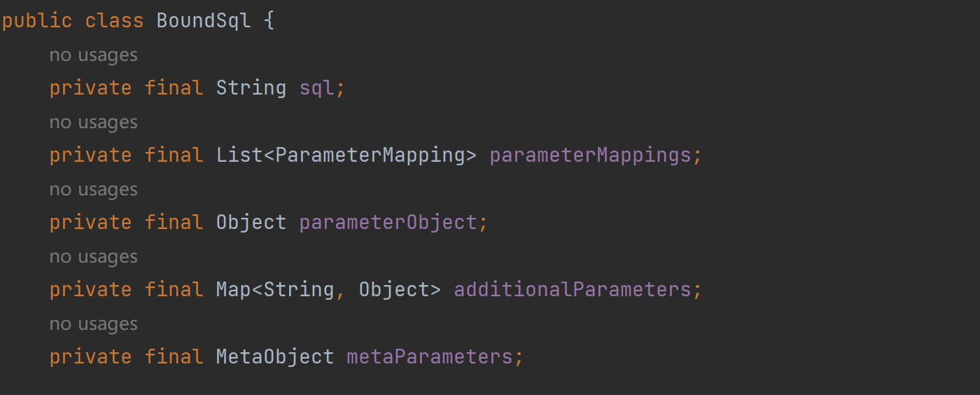
Task: Open usages hint above additionalParameters field
Action: [93, 256]
